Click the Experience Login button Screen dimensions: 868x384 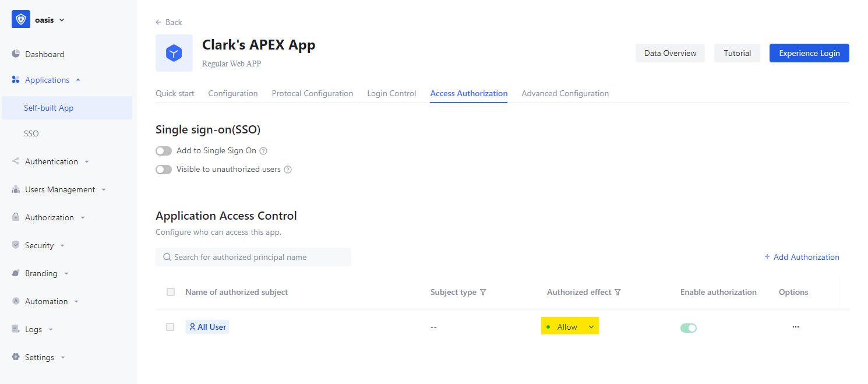[809, 53]
